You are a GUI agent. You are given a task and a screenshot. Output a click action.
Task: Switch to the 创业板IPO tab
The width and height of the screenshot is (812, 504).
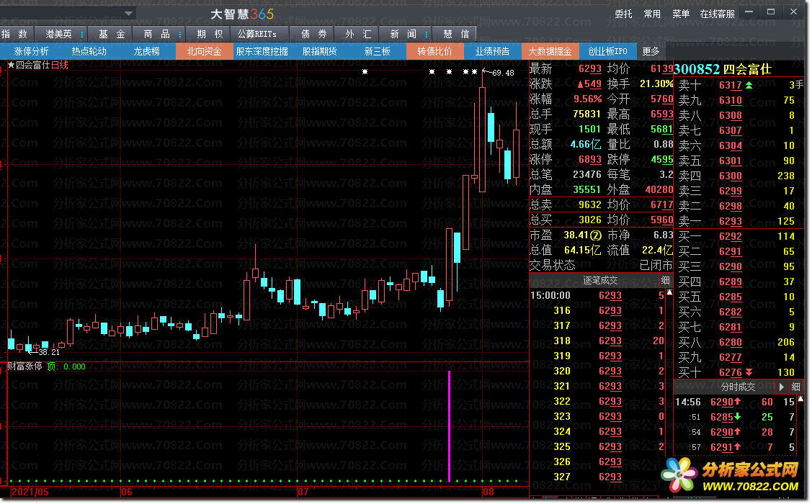[607, 51]
